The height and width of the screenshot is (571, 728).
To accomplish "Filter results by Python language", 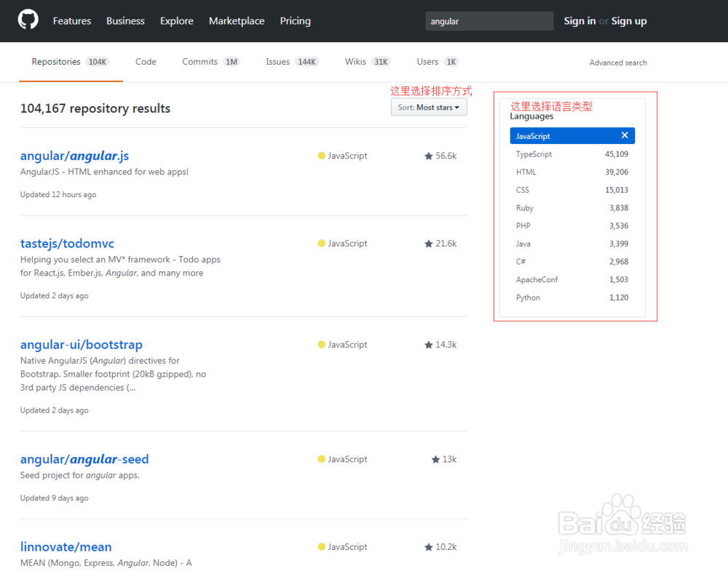I will [572, 298].
